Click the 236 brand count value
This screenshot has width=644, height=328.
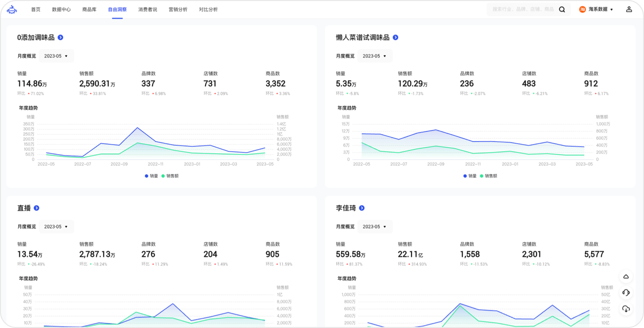[x=467, y=84]
